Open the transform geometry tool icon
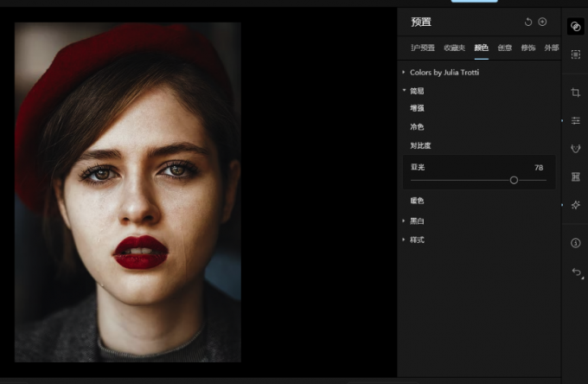The width and height of the screenshot is (588, 384). 575,176
